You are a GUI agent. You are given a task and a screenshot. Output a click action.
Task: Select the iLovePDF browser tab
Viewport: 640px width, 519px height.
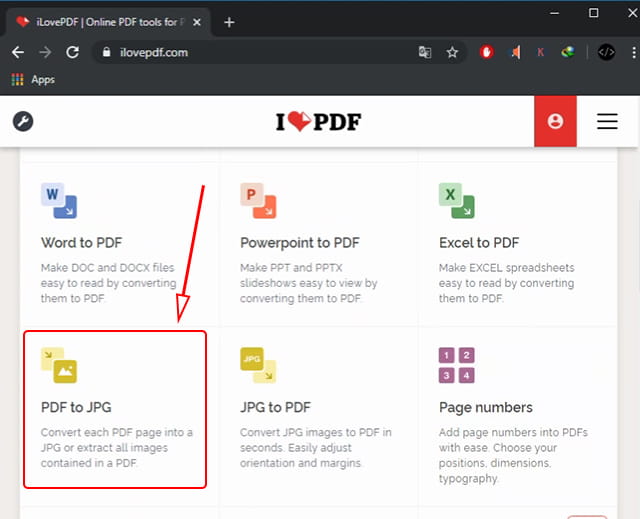pyautogui.click(x=108, y=22)
